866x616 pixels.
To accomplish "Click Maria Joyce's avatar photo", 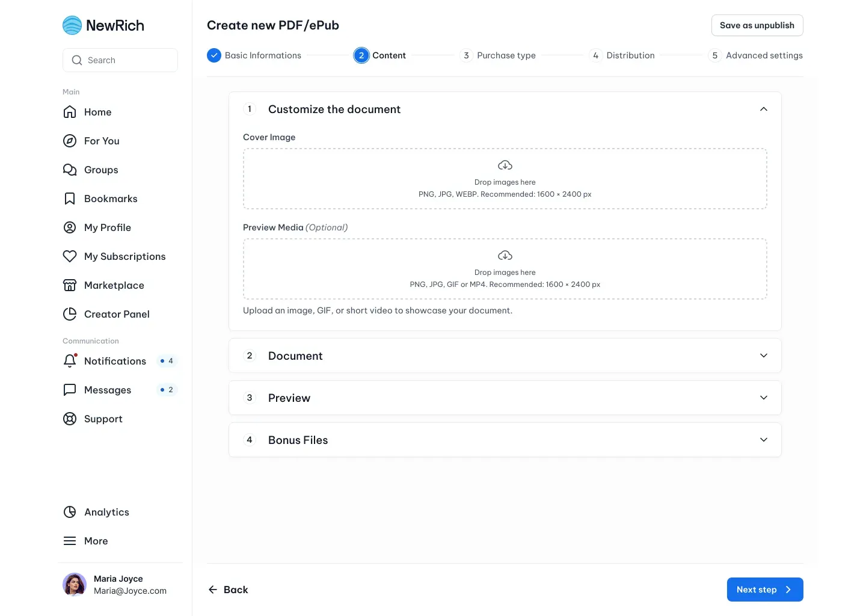I will click(75, 585).
